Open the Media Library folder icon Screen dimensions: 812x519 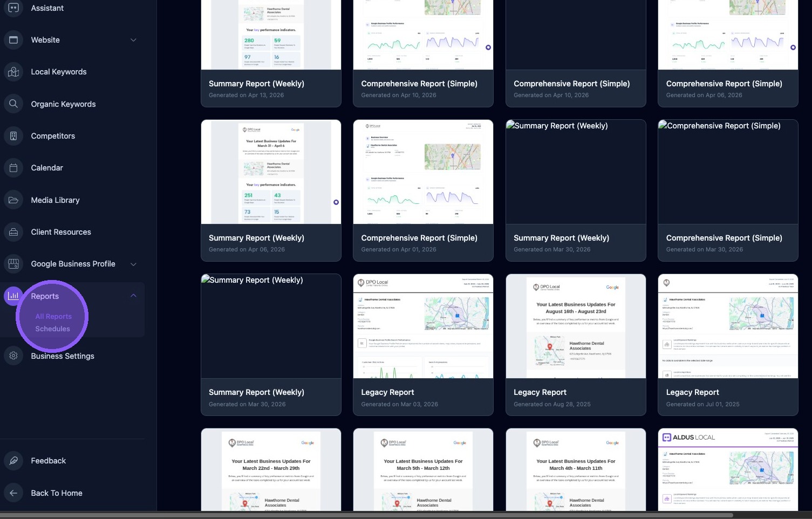tap(13, 200)
